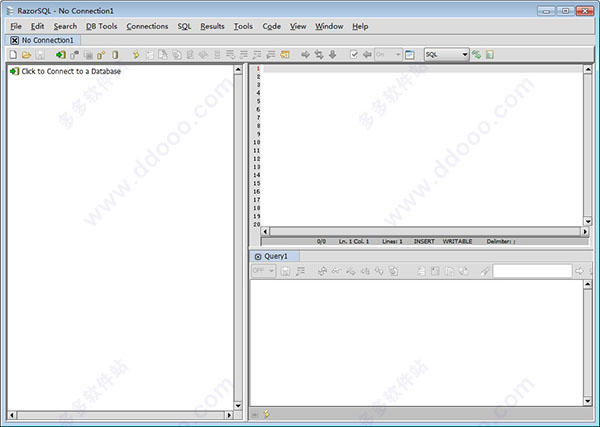Open the Code menu
This screenshot has width=600, height=427.
tap(272, 26)
